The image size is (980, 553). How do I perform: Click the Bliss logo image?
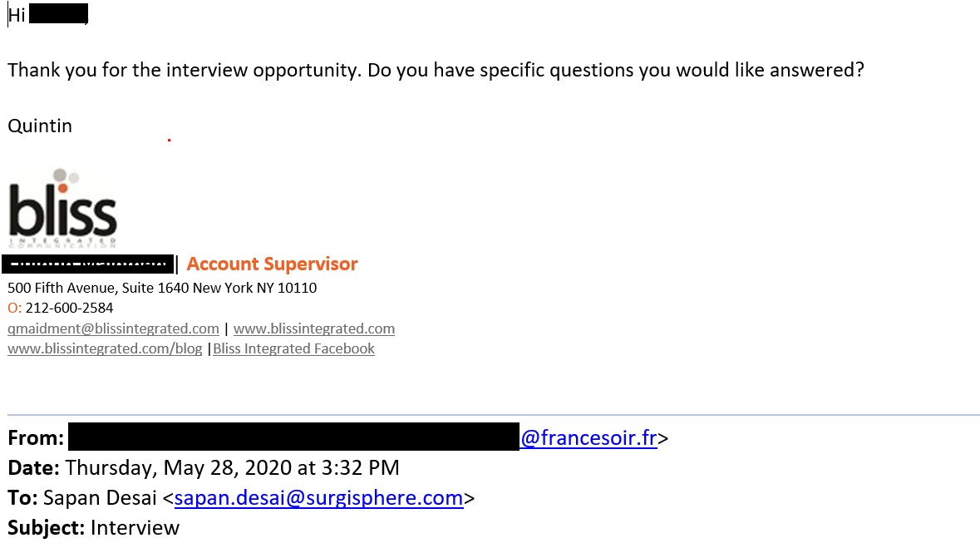(62, 208)
